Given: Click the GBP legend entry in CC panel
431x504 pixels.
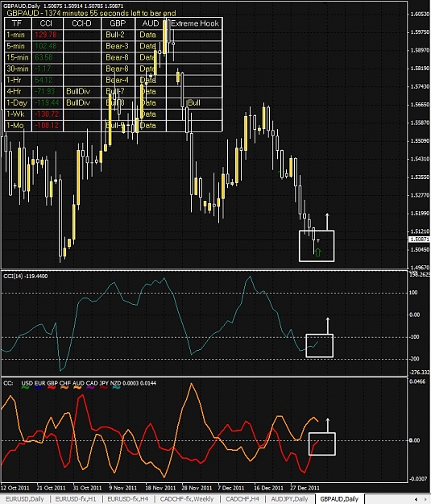Looking at the screenshot, I should point(52,384).
